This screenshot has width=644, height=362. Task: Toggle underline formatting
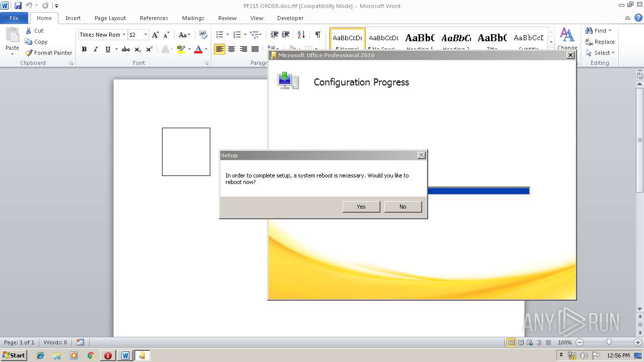pyautogui.click(x=108, y=49)
